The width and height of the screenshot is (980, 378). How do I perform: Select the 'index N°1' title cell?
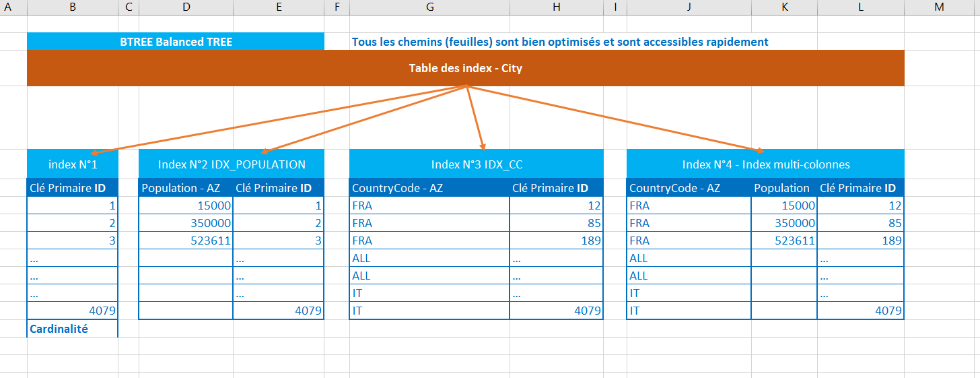[73, 164]
